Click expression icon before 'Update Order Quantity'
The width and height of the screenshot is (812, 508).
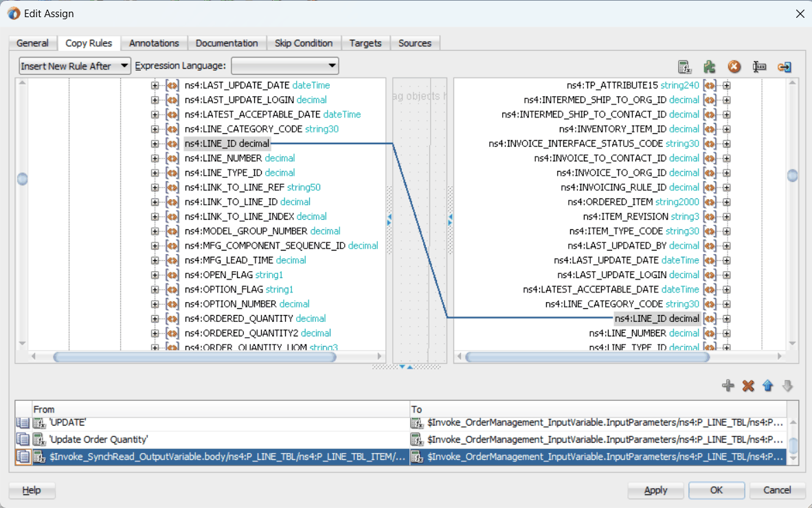coord(39,440)
